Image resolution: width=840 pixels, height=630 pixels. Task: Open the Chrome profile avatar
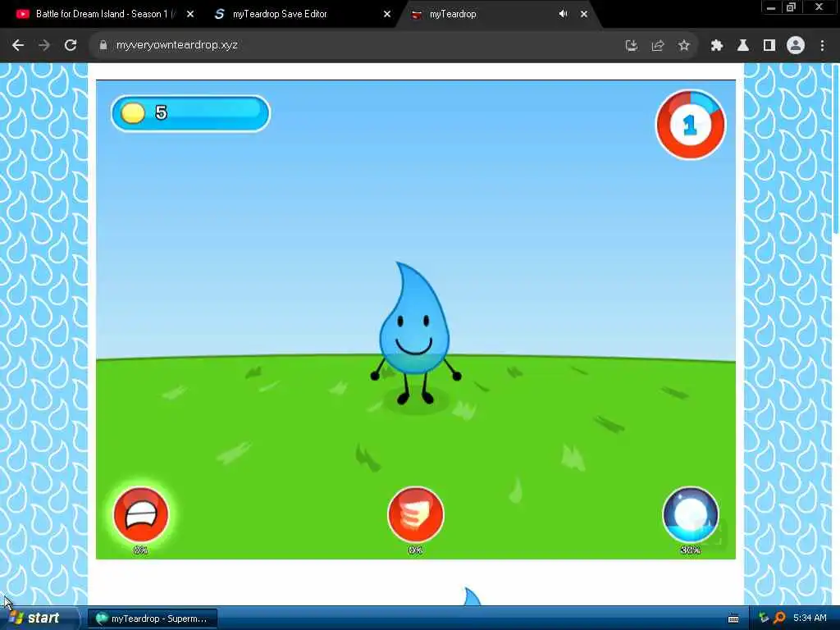click(796, 46)
